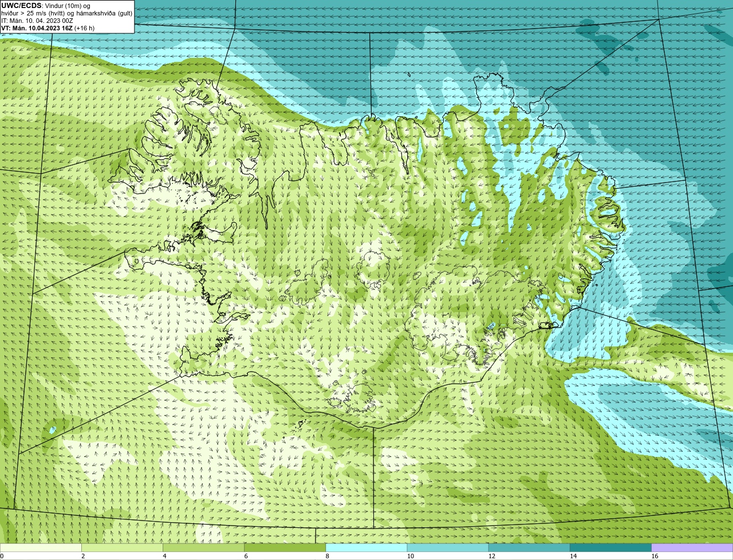733x560 pixels.
Task: Click the "IT: Mán. 10. 04. 2023 00Z" line
Action: click(37, 21)
